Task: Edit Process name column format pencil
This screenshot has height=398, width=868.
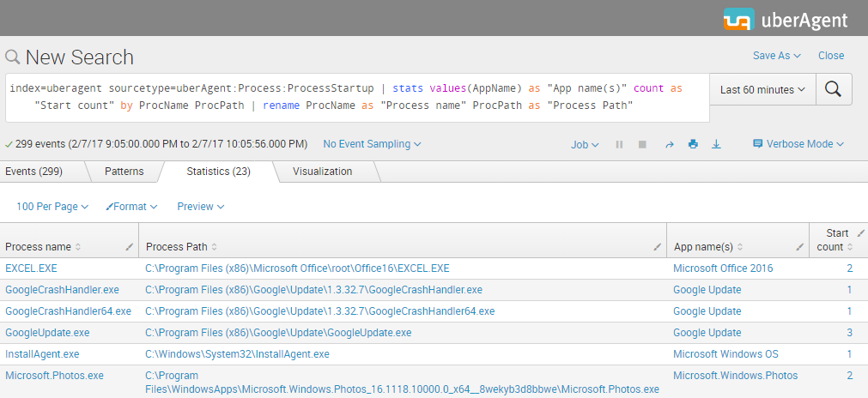Action: tap(130, 247)
